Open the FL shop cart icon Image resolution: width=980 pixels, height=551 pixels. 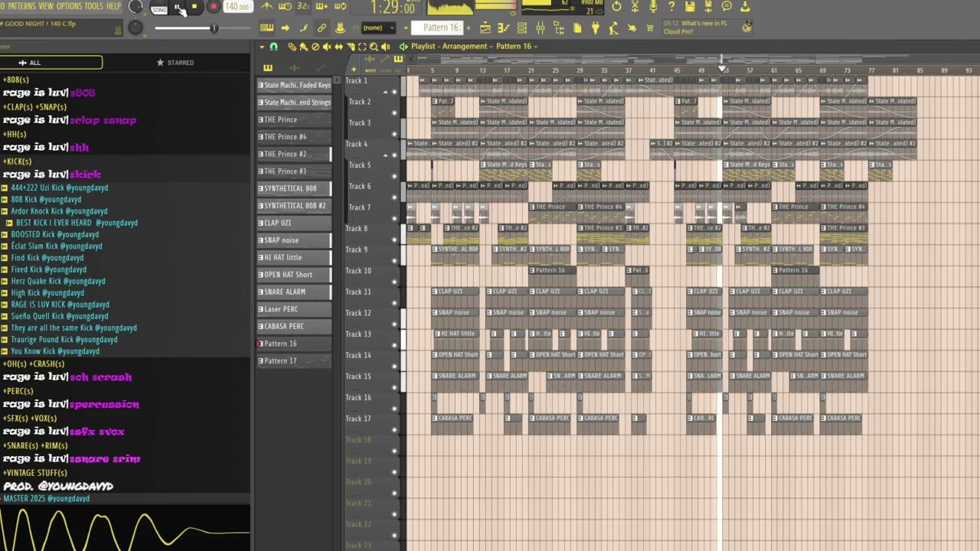point(649,28)
